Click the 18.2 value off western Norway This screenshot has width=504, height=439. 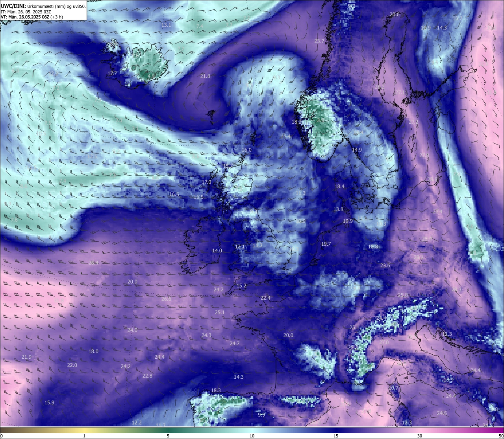point(296,122)
